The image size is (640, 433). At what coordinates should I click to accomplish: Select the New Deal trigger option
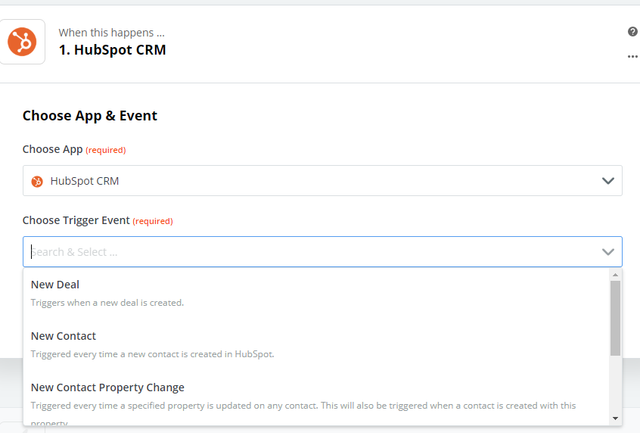click(x=316, y=293)
